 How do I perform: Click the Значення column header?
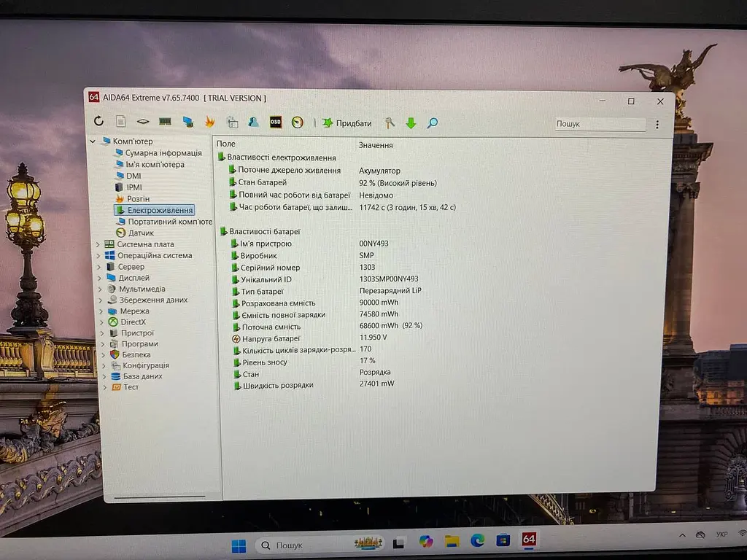tap(376, 145)
